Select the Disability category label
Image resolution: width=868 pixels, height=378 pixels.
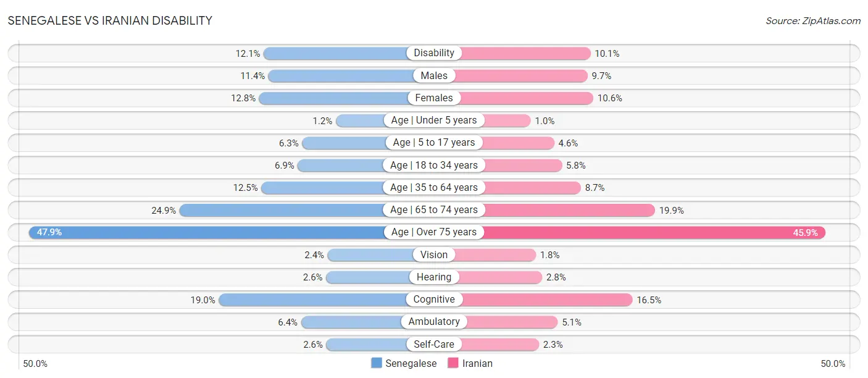point(434,53)
